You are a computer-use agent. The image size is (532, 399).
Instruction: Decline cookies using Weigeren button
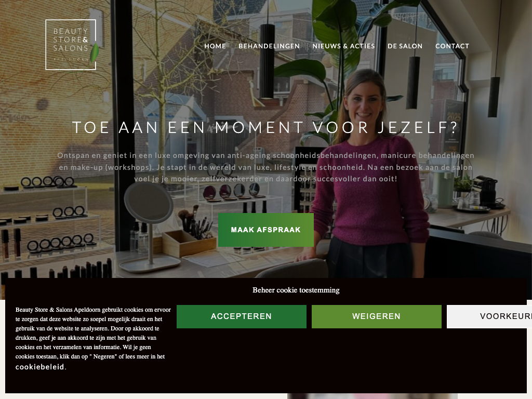point(376,316)
